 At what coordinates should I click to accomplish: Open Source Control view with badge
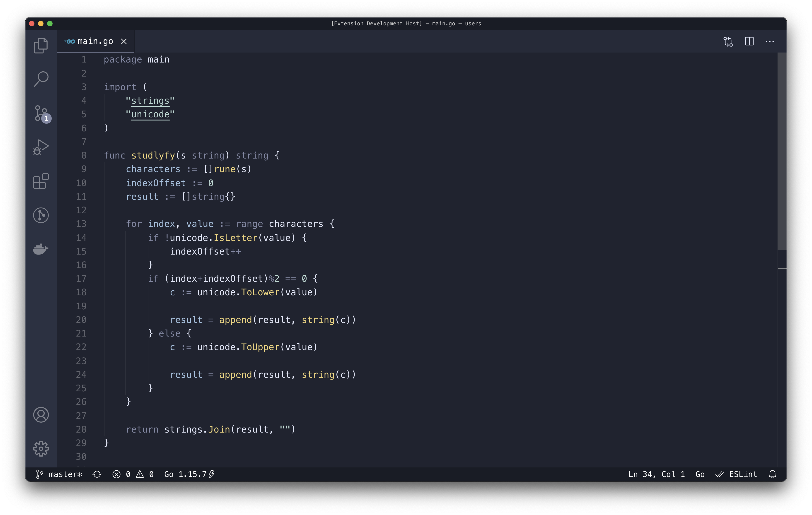(x=41, y=113)
